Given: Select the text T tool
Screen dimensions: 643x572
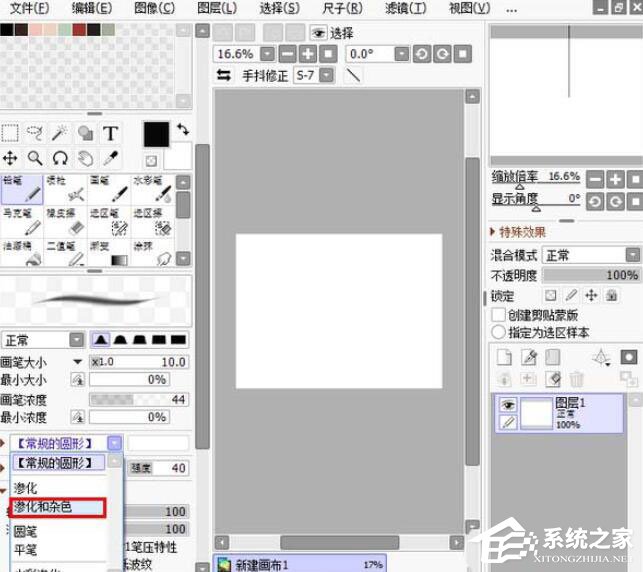Looking at the screenshot, I should point(110,133).
